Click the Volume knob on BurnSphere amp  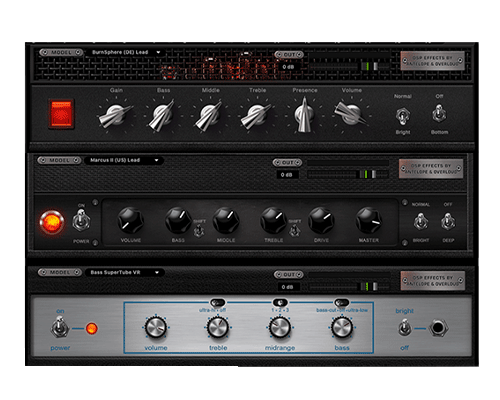[351, 114]
